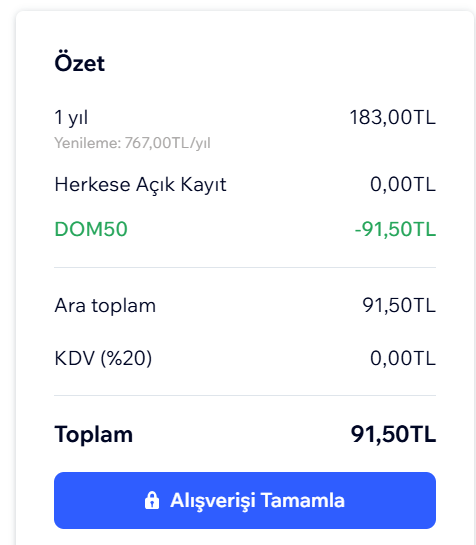476x545 pixels.
Task: Click the Ara toplam label
Action: [105, 306]
